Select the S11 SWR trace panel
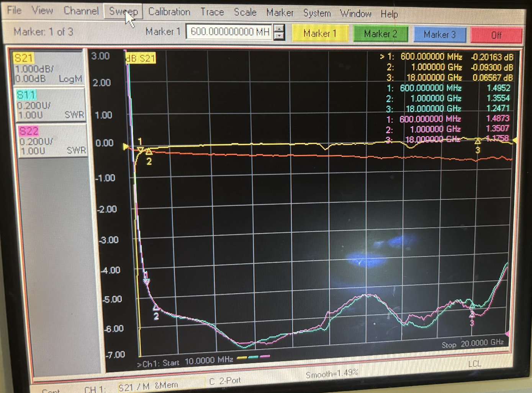This screenshot has height=393, width=532. [x=50, y=105]
